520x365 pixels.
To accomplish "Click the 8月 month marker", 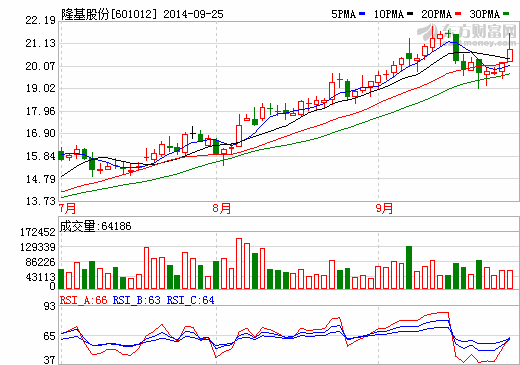I will [x=222, y=208].
